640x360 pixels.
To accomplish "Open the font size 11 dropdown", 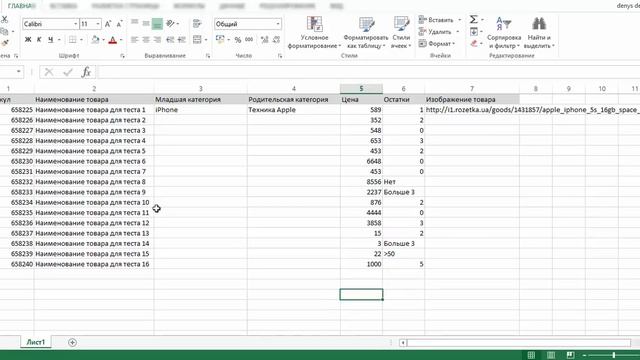I will tap(98, 24).
